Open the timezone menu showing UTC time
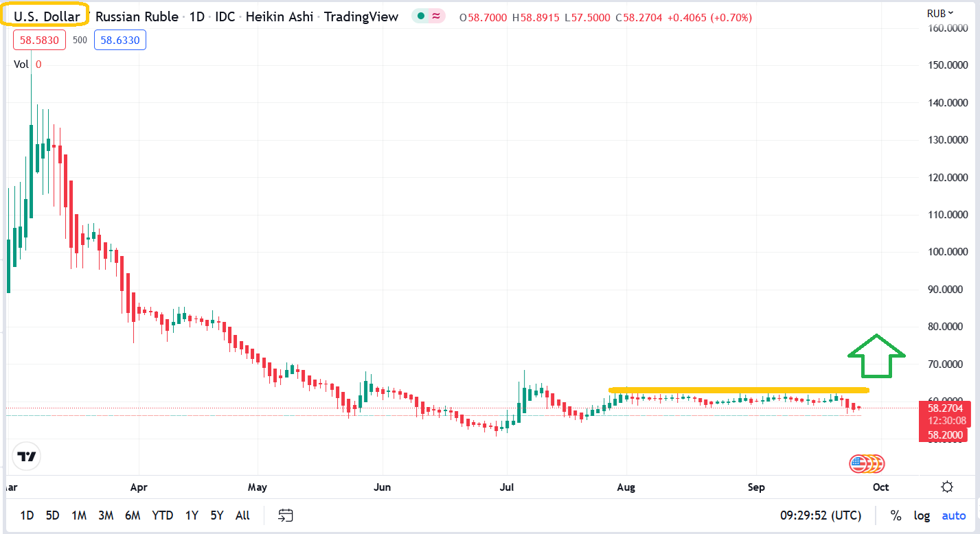Screen dimensions: 980x534 pyautogui.click(x=821, y=515)
